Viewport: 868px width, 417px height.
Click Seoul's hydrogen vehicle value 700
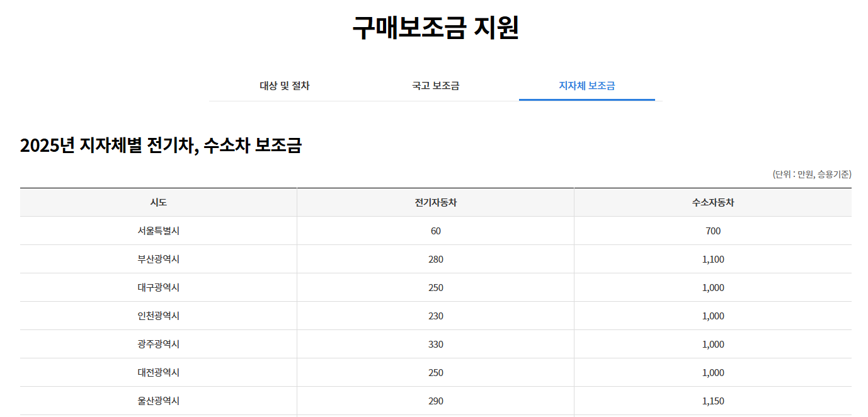pos(712,231)
